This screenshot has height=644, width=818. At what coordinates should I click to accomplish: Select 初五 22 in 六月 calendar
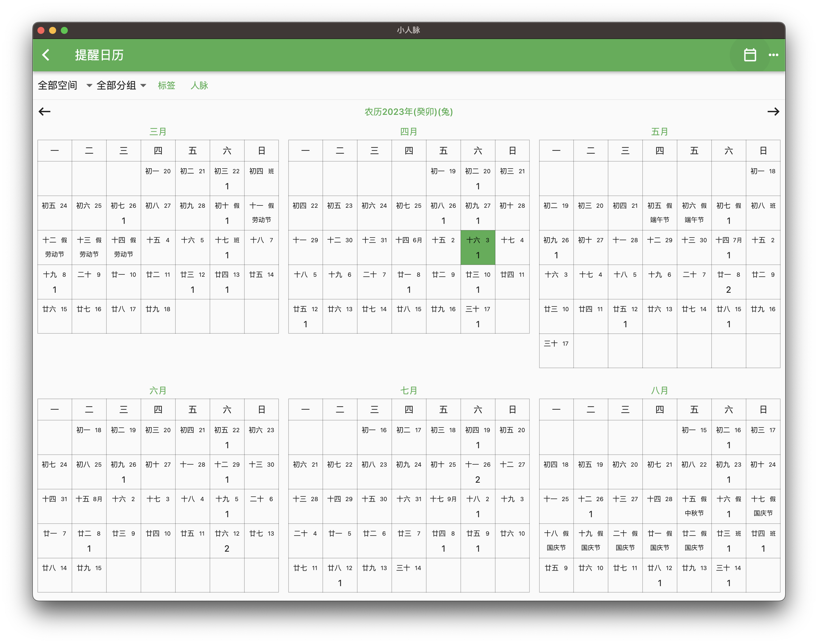227,437
